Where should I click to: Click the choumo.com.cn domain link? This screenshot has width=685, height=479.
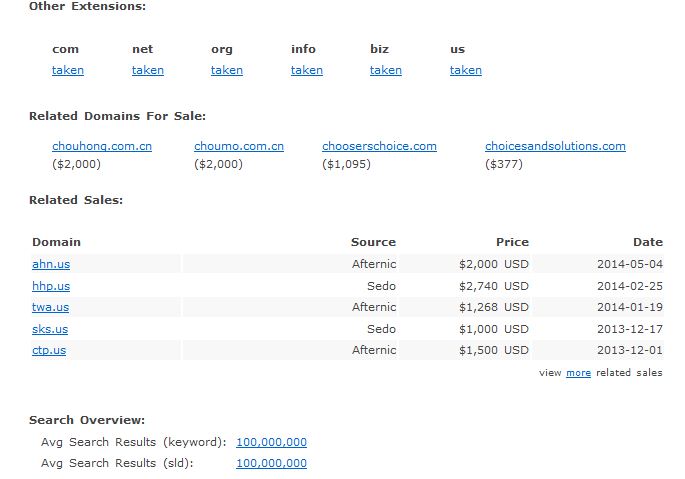point(239,146)
